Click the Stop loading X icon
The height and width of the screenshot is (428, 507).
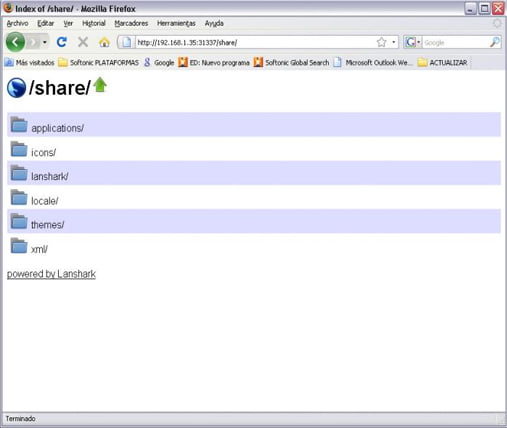(83, 42)
